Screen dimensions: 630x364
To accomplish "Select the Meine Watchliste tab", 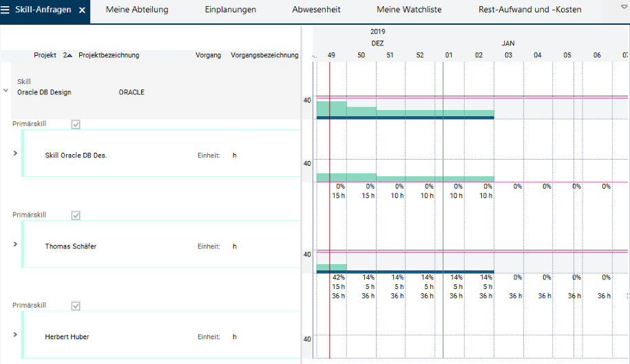I will point(409,10).
